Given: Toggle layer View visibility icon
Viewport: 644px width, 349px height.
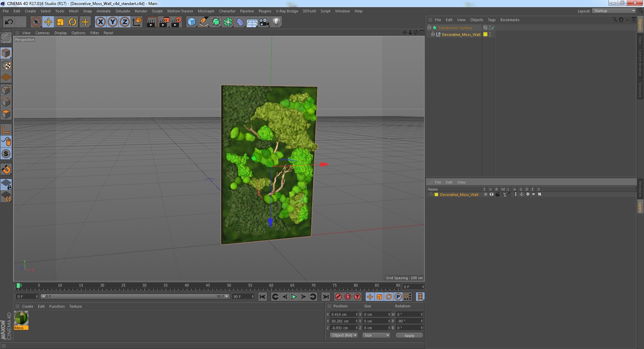Looking at the screenshot, I should coord(491,195).
